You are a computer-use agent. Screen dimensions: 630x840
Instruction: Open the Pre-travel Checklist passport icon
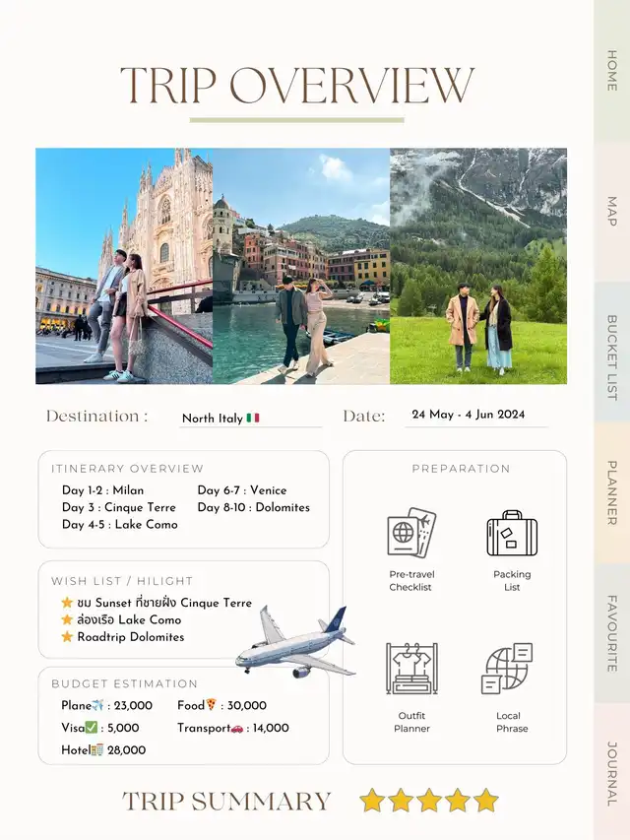tap(411, 533)
